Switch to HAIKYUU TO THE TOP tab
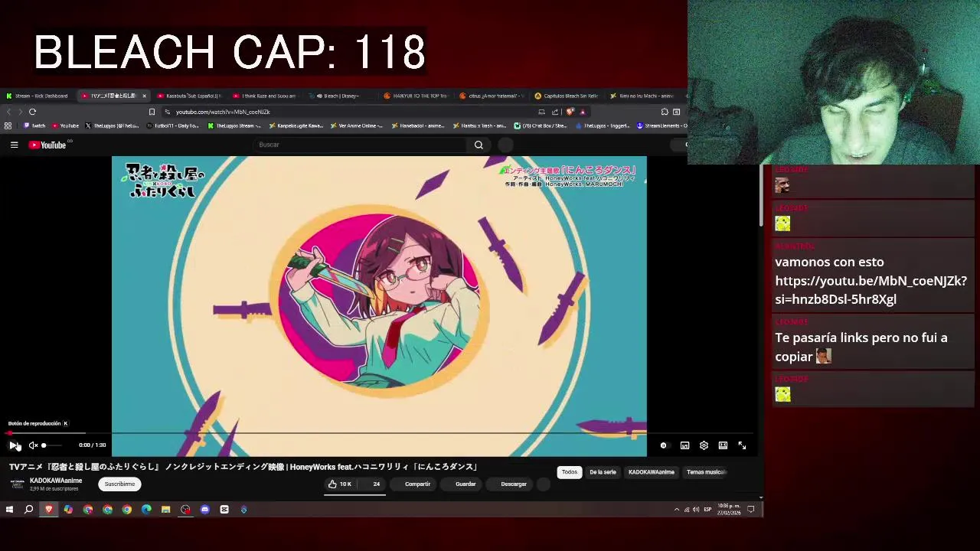The image size is (980, 551). (415, 96)
